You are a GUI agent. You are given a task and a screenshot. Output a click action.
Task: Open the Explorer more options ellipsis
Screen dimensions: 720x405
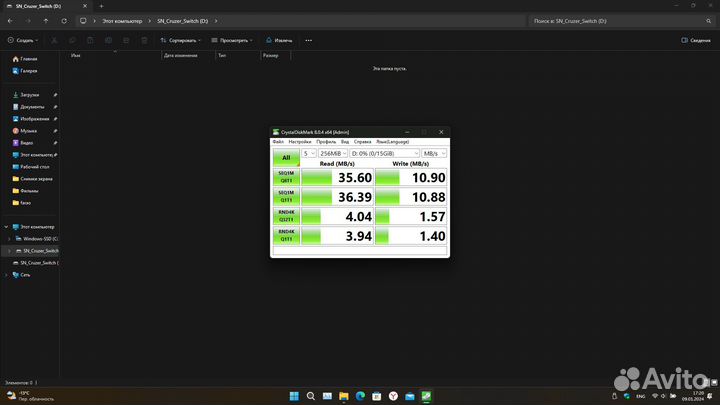point(309,40)
